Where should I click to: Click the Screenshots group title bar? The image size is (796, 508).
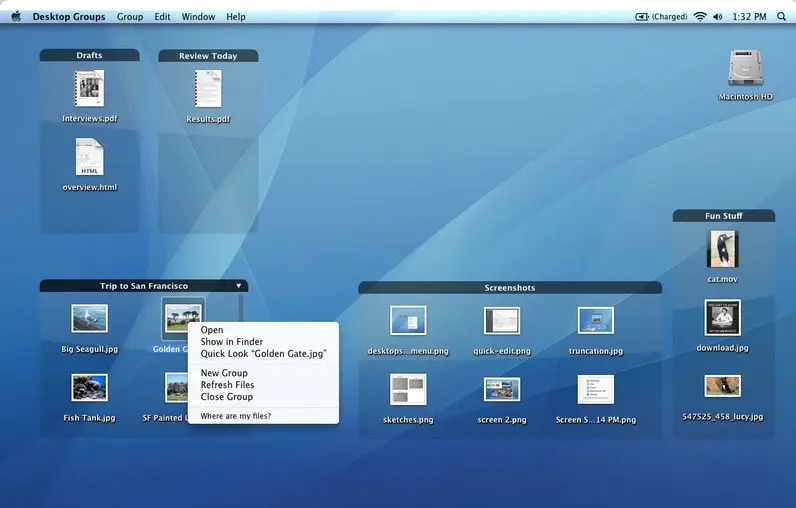(x=510, y=288)
